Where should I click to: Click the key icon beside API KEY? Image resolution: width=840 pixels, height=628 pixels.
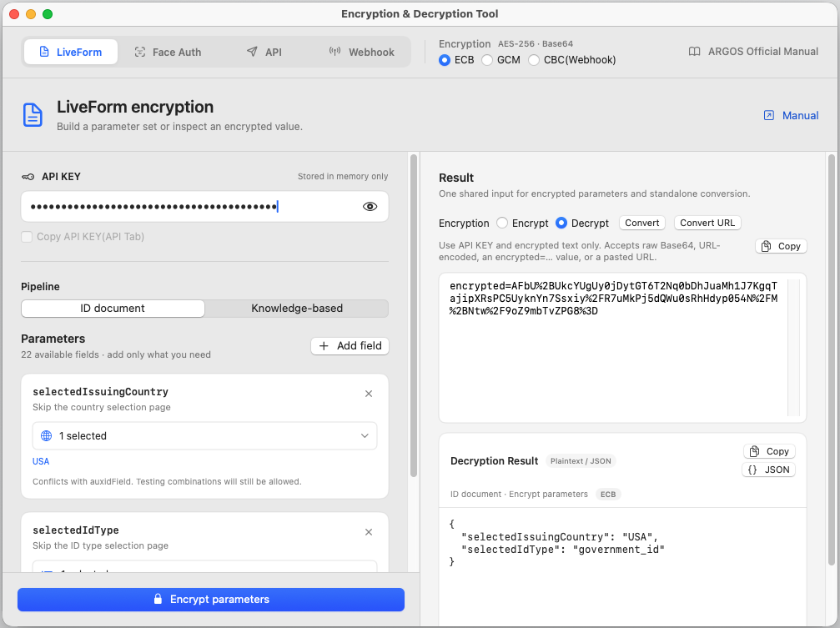click(28, 177)
